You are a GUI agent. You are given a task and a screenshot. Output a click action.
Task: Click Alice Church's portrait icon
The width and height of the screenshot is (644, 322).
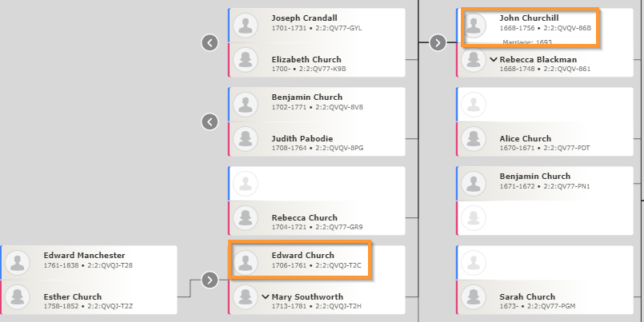(x=474, y=139)
